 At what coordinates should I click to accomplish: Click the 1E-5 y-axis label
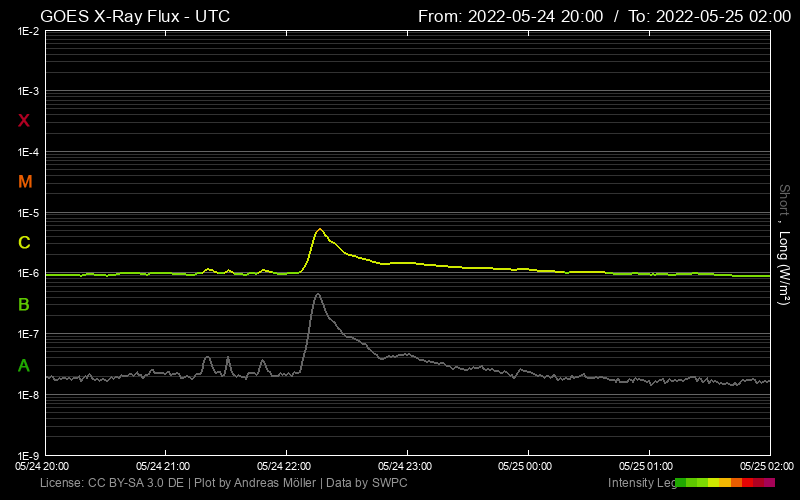point(28,213)
